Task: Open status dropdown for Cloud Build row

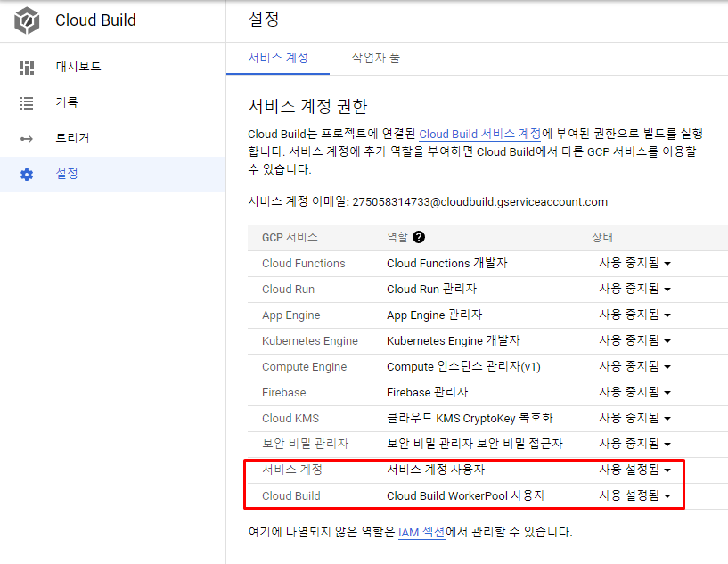Action: pyautogui.click(x=634, y=495)
